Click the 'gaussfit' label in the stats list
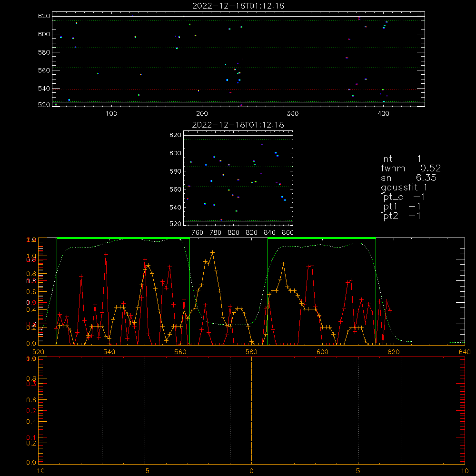Viewport: 476px width, 476px height. coord(399,187)
